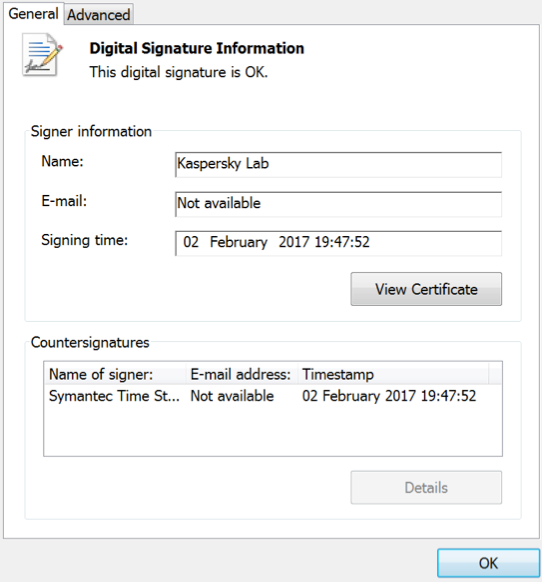Image resolution: width=542 pixels, height=582 pixels.
Task: Click the 'This digital signature is OK' text
Action: 179,72
